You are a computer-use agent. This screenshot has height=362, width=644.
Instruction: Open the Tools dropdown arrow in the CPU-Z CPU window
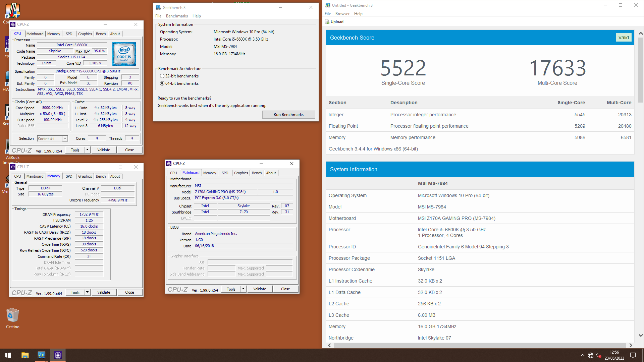(x=87, y=150)
